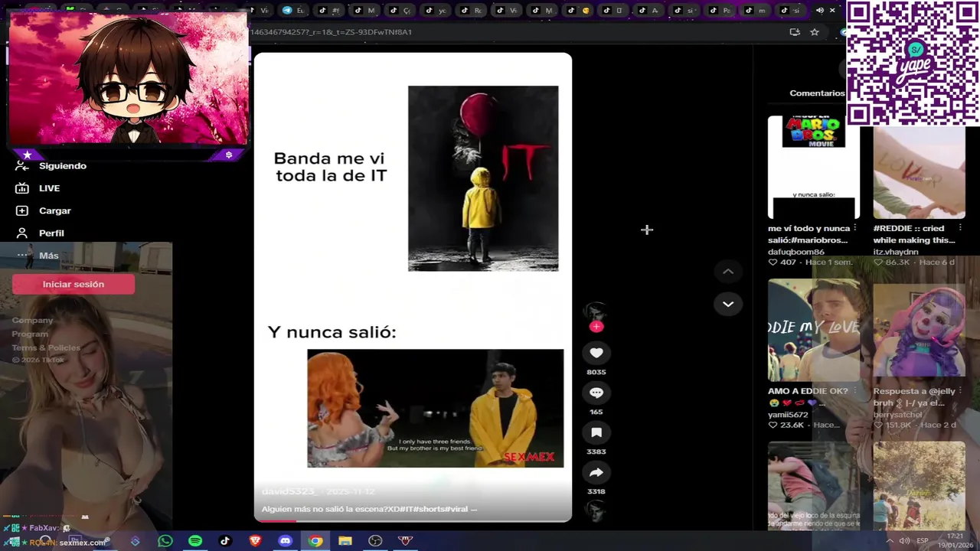This screenshot has width=980, height=551.
Task: Switch to the TikTok tab labeled 'yc'
Action: click(436, 11)
